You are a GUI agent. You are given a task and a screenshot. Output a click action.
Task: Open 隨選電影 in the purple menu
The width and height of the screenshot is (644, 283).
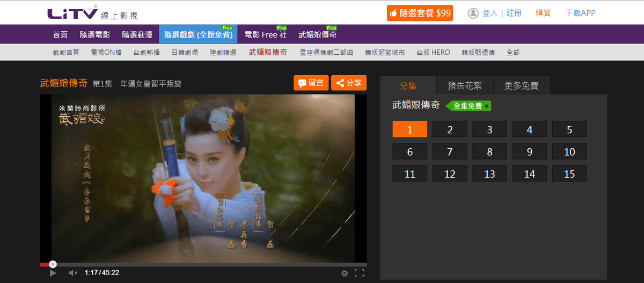[x=95, y=35]
